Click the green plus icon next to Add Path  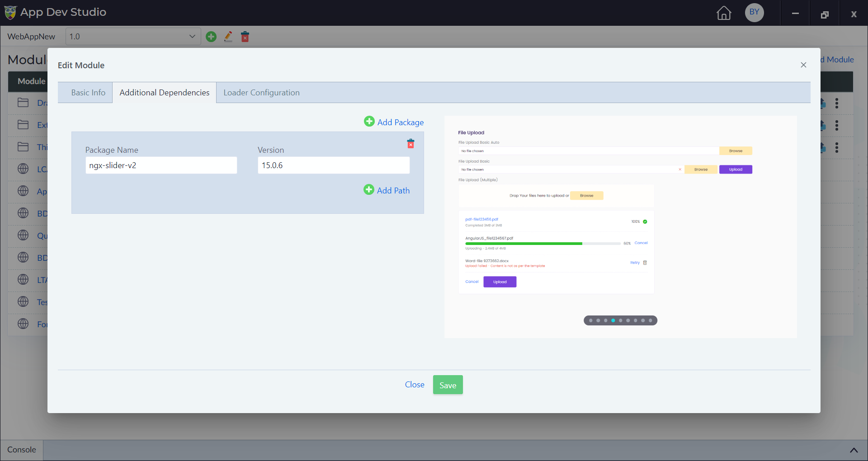pos(369,190)
